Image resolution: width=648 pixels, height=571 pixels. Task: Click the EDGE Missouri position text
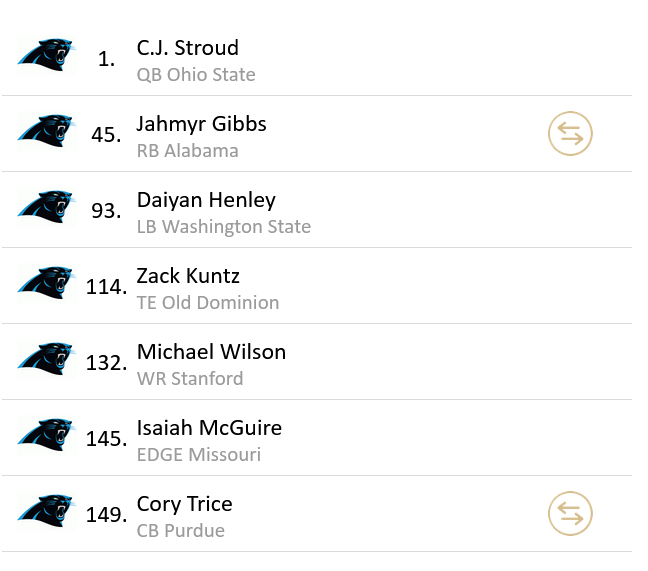(x=199, y=455)
